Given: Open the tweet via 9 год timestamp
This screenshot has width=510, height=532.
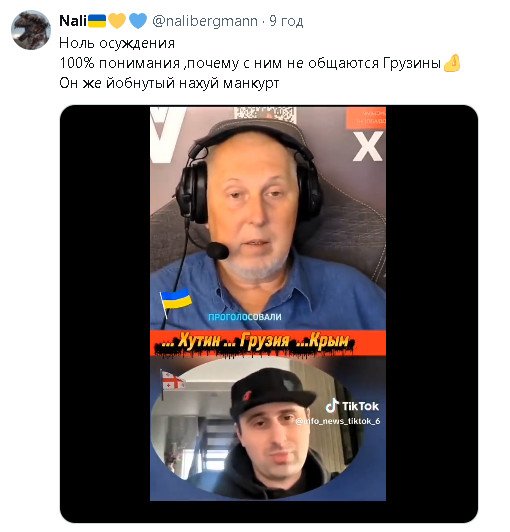Looking at the screenshot, I should pyautogui.click(x=286, y=21).
